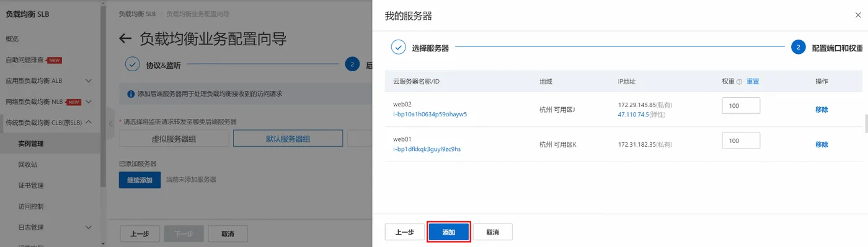Collapse the 传统型负载均衡 CLB section
This screenshot has width=868, height=247.
(x=89, y=122)
